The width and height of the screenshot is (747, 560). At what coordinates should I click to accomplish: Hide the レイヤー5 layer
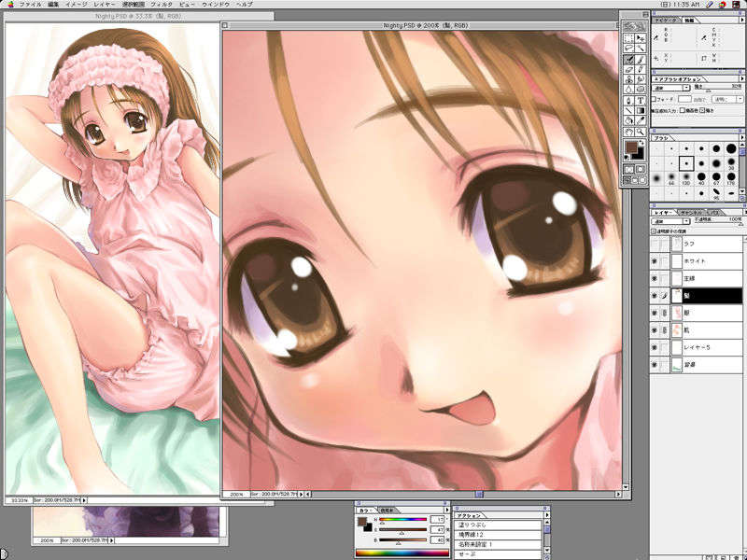[x=655, y=347]
